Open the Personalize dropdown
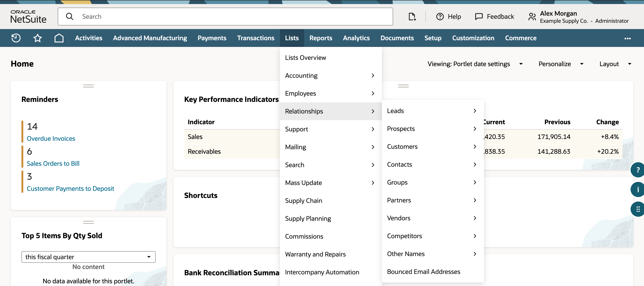This screenshot has height=286, width=644. pyautogui.click(x=561, y=64)
